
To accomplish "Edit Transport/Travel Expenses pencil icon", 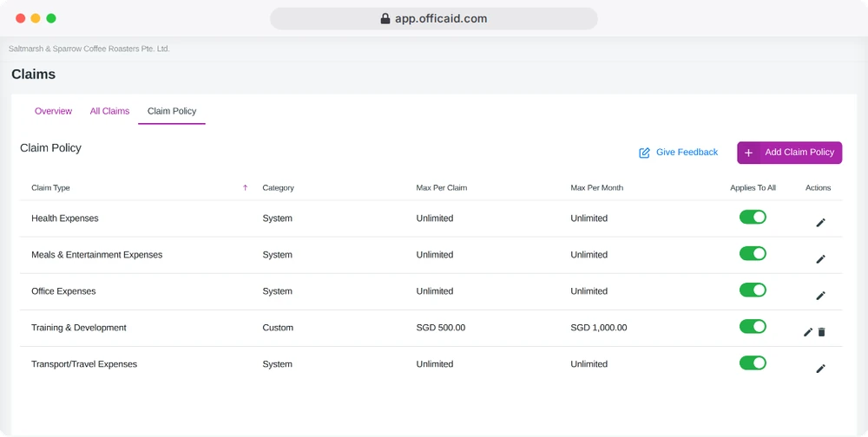I will coord(820,369).
